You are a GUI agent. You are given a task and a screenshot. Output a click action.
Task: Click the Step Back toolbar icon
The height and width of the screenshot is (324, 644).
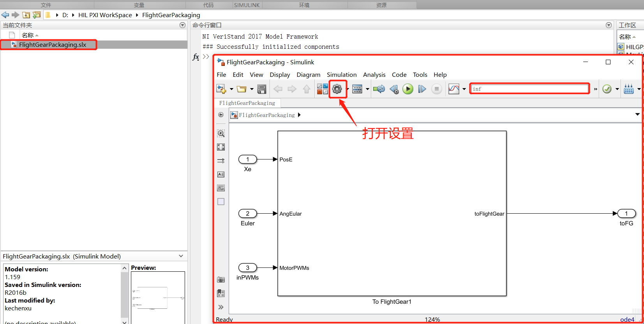[x=394, y=89]
